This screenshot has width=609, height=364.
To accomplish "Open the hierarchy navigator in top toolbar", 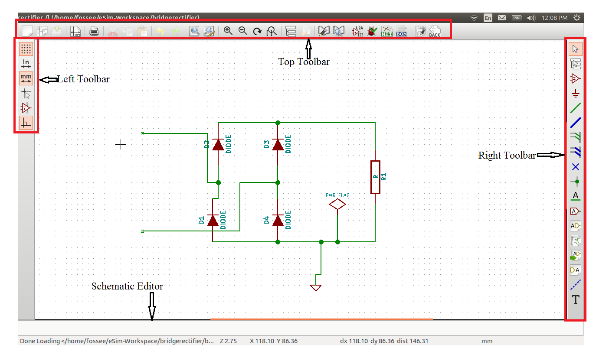I will 291,31.
